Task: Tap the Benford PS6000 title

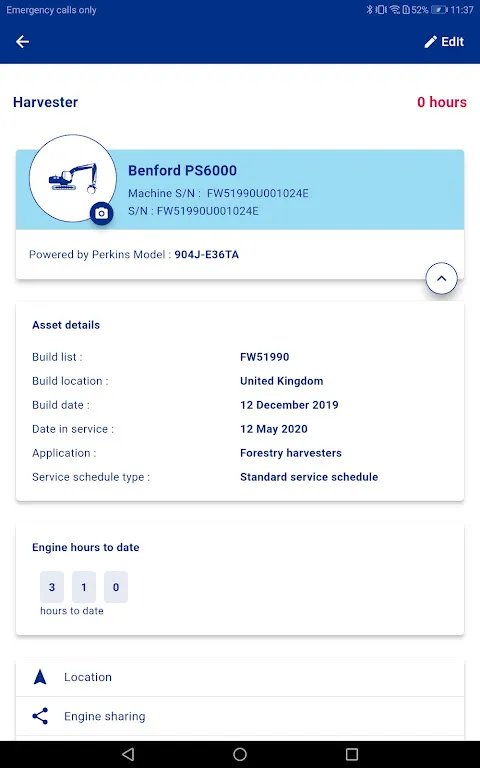Action: point(182,170)
